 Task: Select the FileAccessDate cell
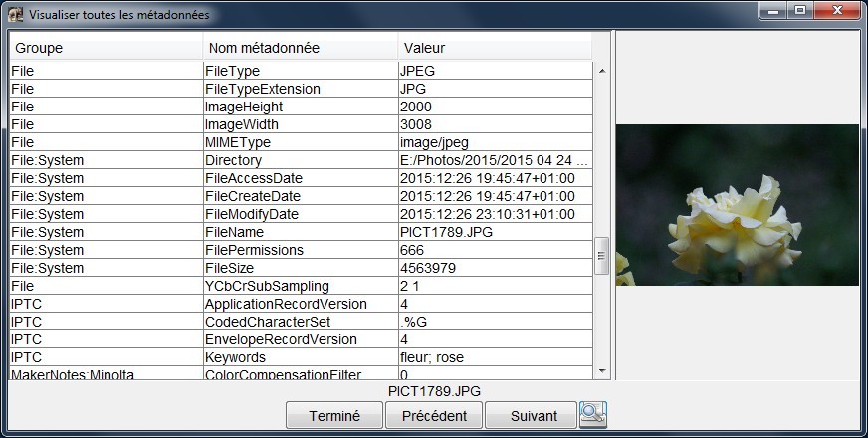(x=301, y=178)
